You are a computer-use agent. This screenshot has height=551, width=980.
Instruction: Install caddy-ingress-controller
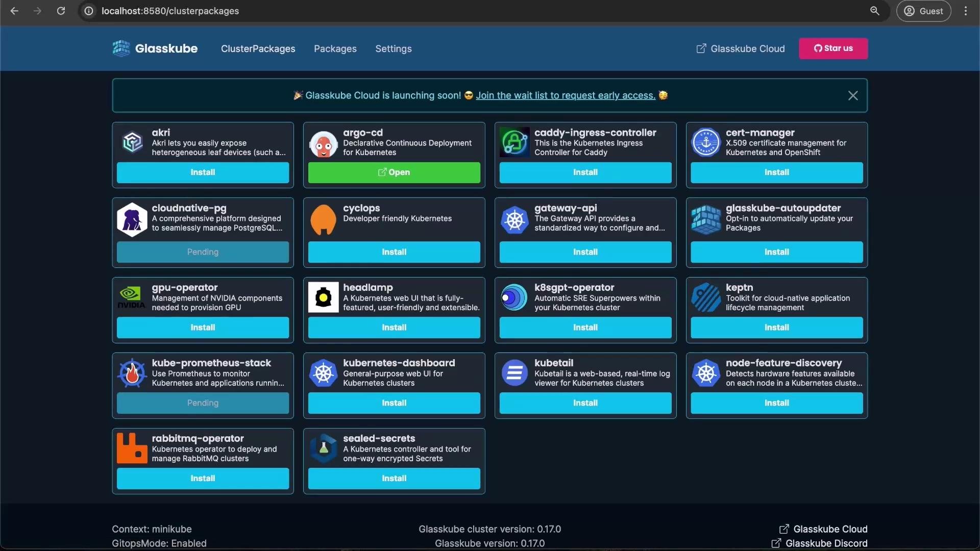coord(585,172)
